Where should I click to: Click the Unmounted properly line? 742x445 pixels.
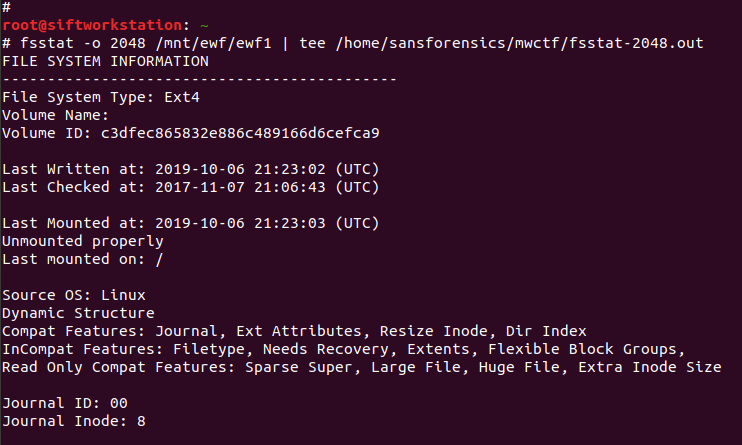[82, 241]
